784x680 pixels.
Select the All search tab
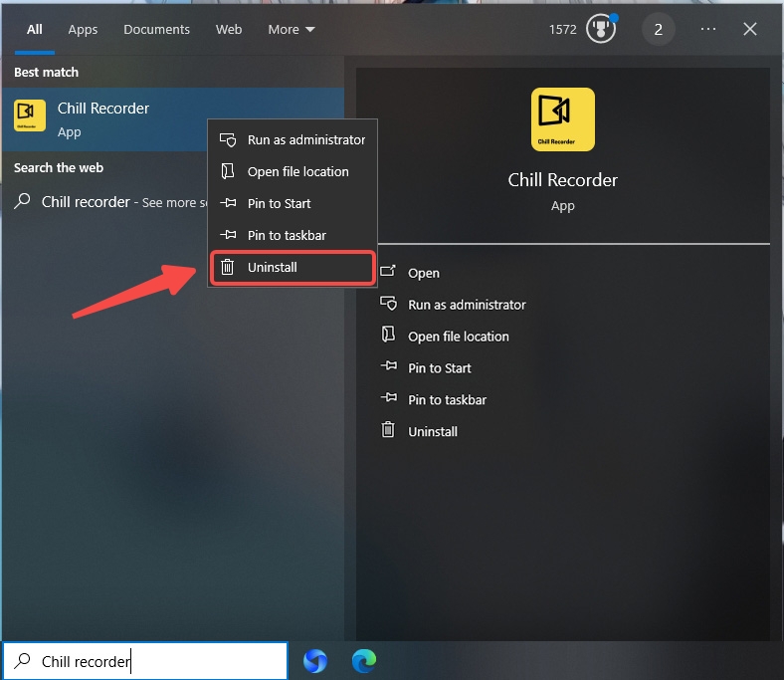click(x=35, y=30)
